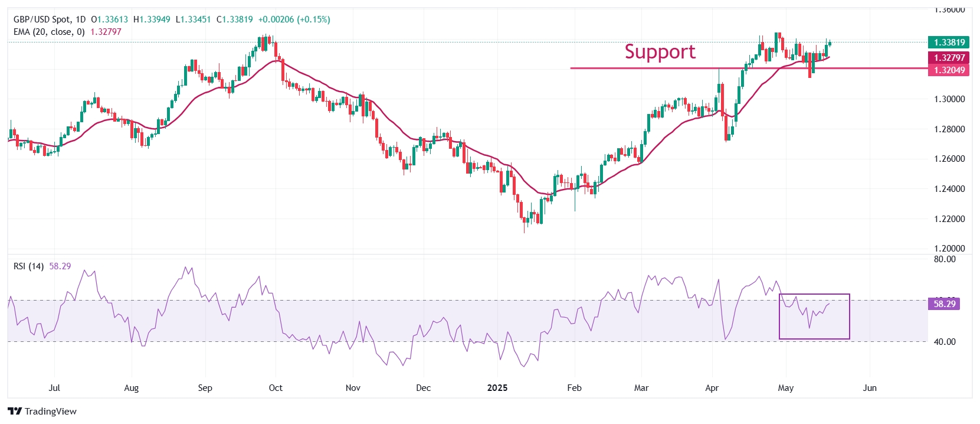Click the May label on time axis

tap(785, 388)
